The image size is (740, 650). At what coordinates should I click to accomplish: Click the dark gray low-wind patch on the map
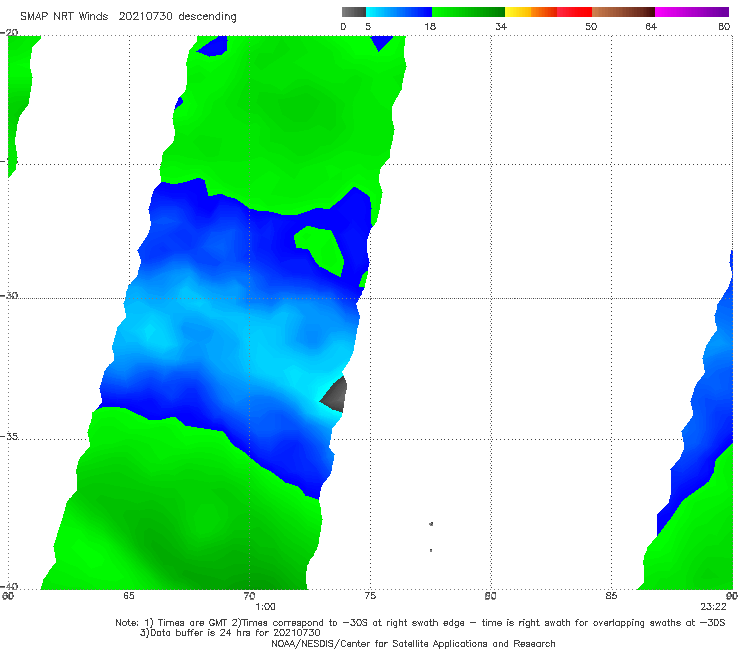pyautogui.click(x=336, y=395)
